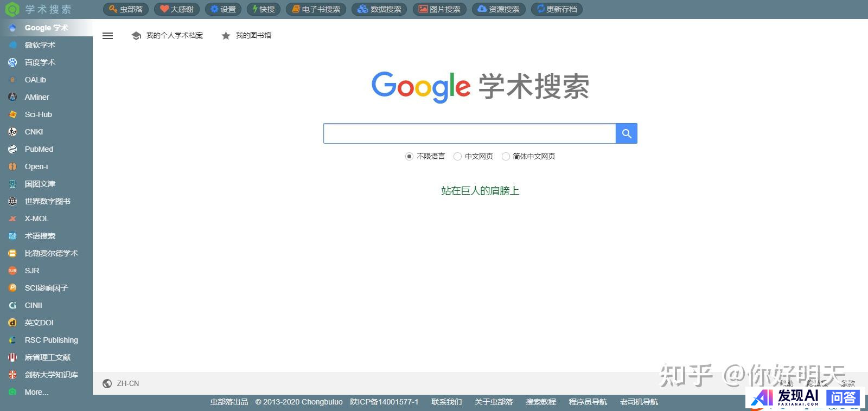The width and height of the screenshot is (868, 411).
Task: Switch to 快搜 toolbar item
Action: click(264, 9)
